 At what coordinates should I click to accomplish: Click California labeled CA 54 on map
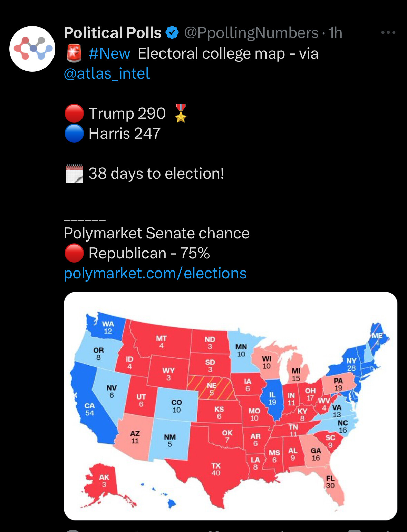(89, 409)
